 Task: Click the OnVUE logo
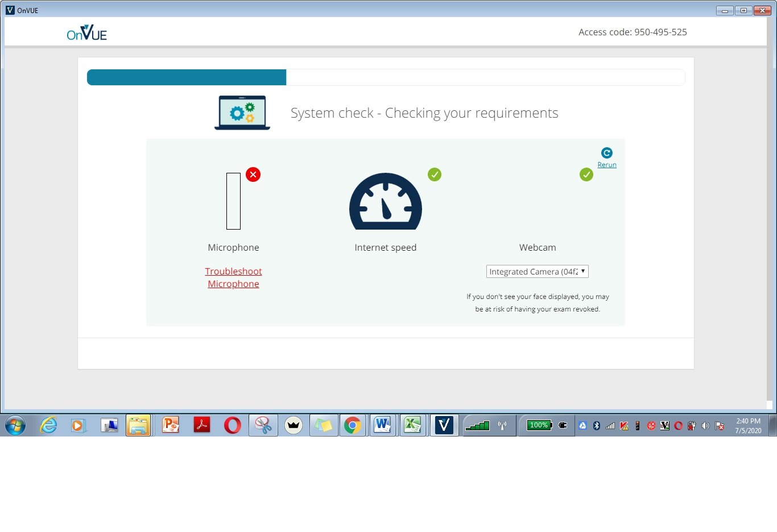86,33
